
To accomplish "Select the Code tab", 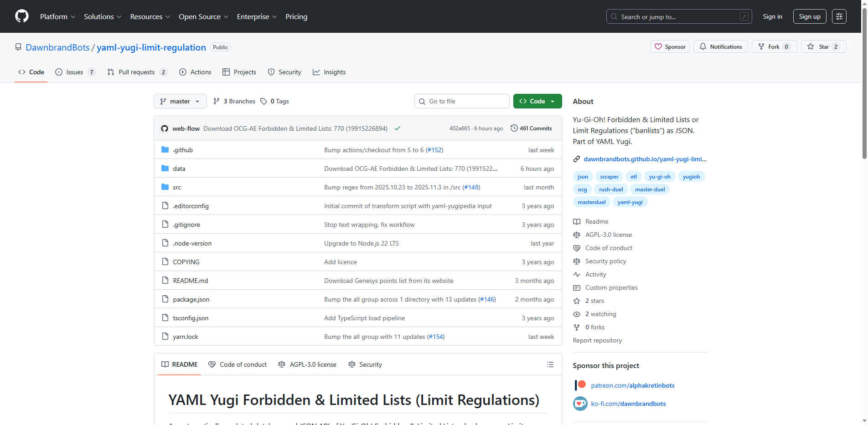I will point(31,72).
